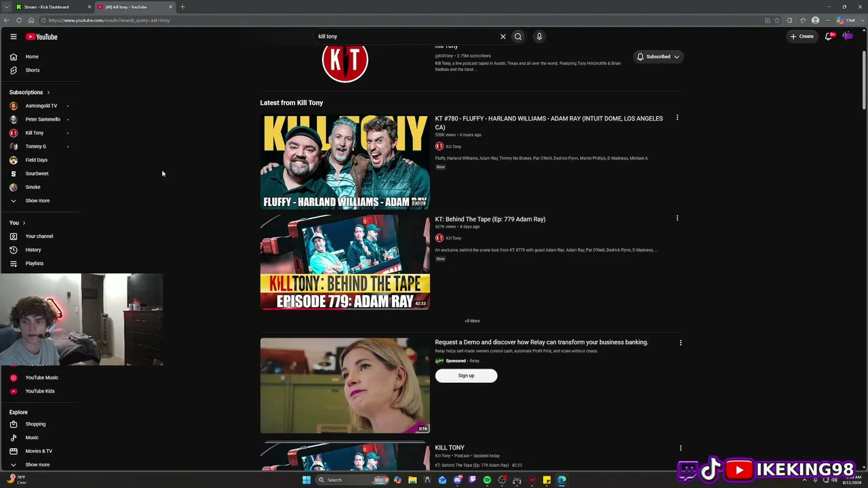Refresh the page in browser toolbar
868x488 pixels.
pos(19,20)
